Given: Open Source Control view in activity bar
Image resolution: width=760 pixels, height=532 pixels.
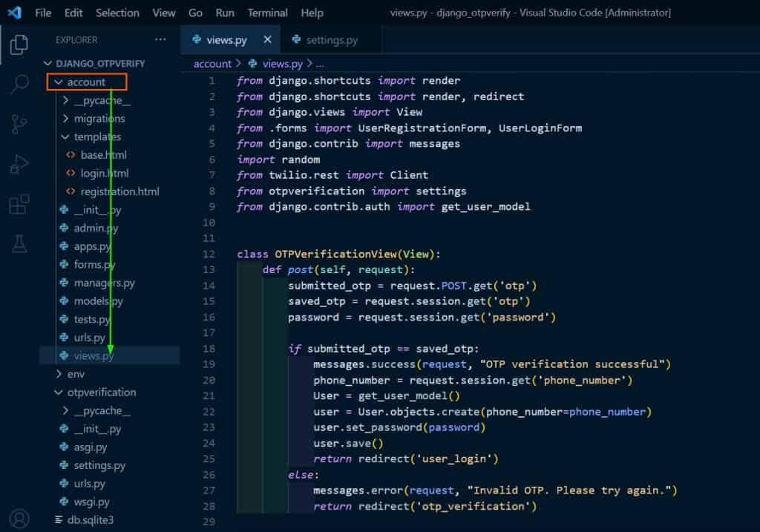Looking at the screenshot, I should pos(19,124).
